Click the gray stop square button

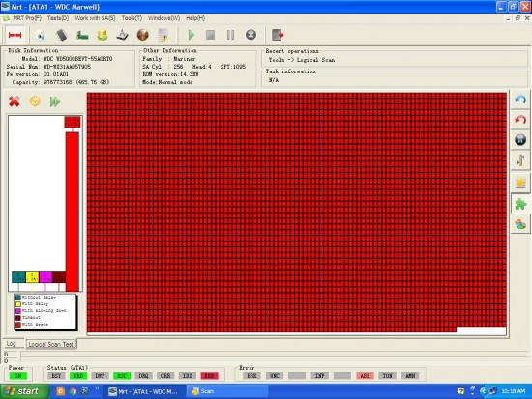[210, 35]
